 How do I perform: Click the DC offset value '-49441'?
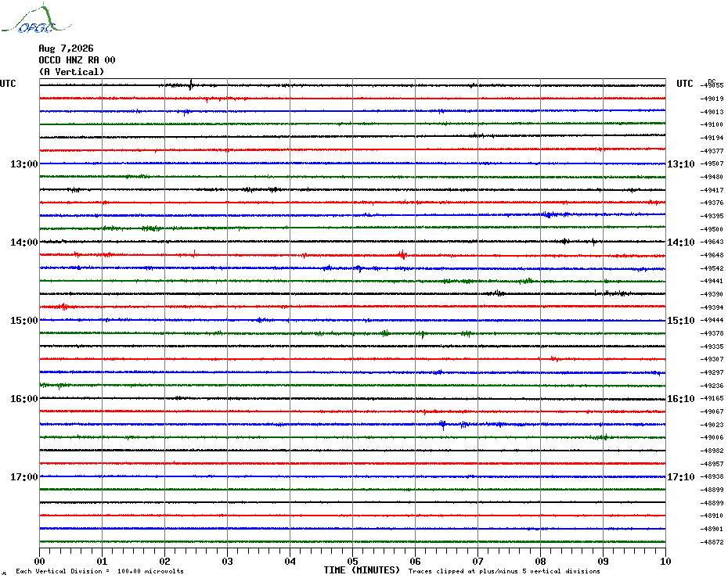coord(712,281)
